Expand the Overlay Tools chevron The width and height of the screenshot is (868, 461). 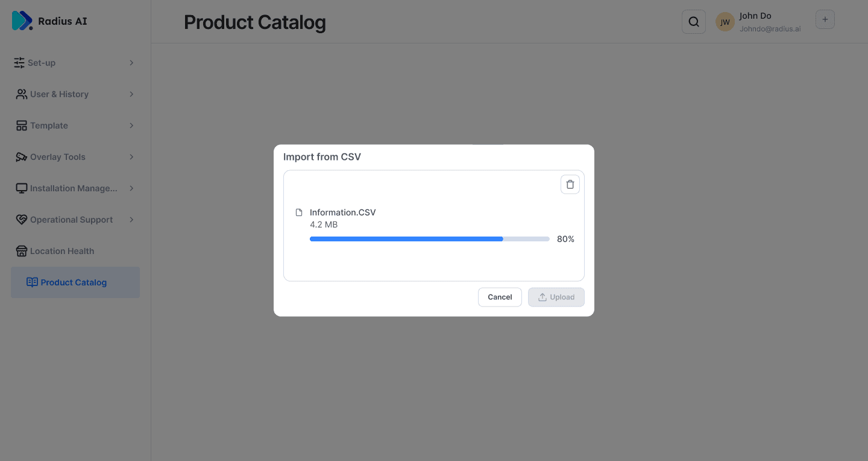(131, 157)
